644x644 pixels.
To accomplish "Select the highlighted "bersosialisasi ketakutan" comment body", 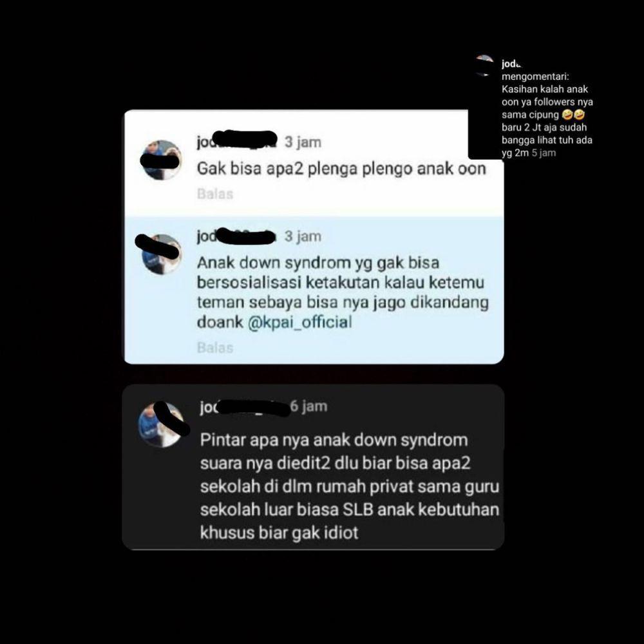I will coord(343,292).
